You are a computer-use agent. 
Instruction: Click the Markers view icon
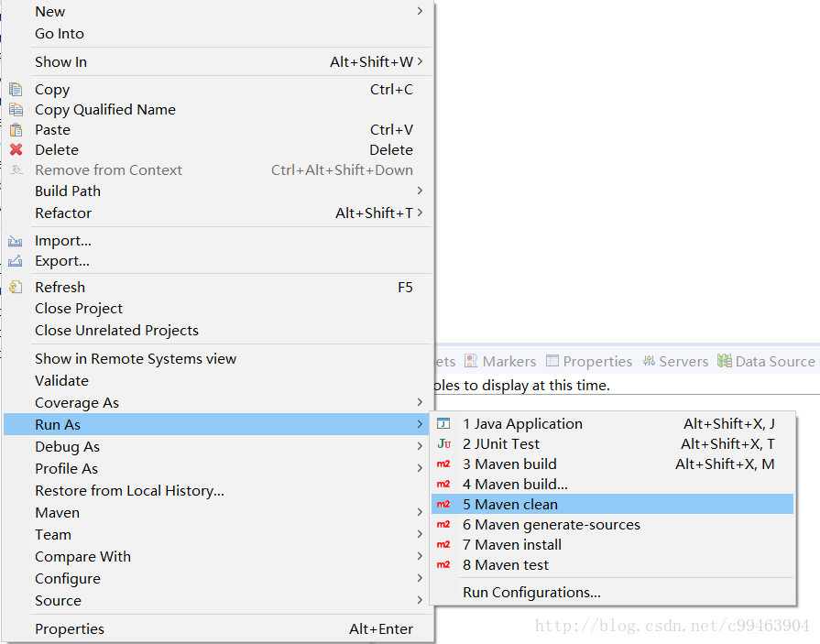[x=471, y=361]
